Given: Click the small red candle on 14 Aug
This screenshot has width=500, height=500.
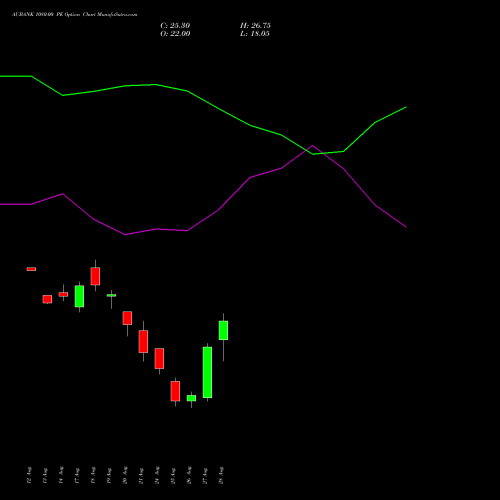Looking at the screenshot, I should pyautogui.click(x=63, y=294).
